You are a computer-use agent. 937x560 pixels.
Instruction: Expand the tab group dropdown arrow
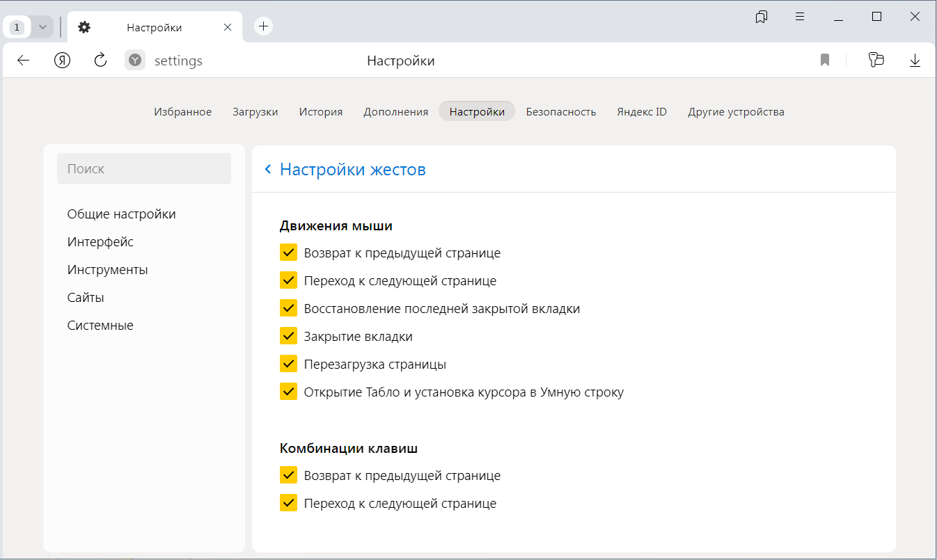42,27
